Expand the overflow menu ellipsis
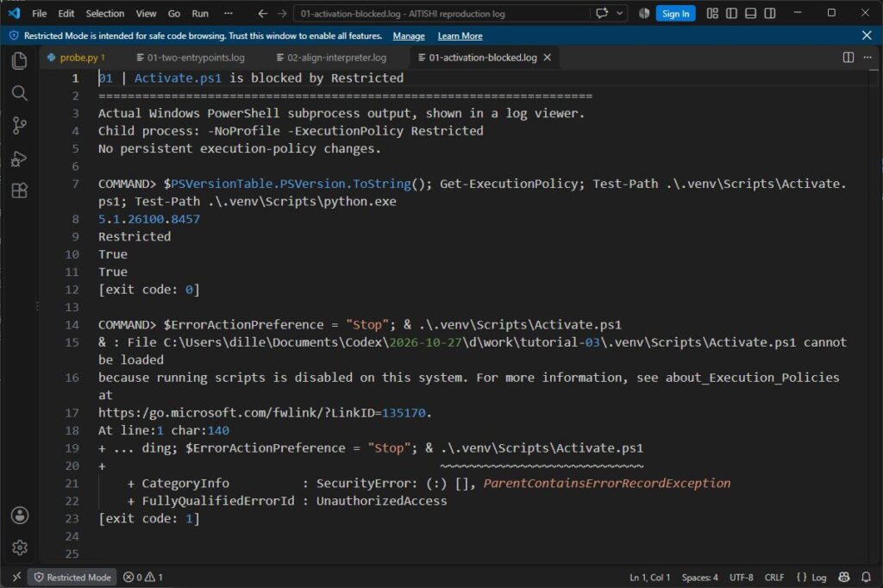 click(228, 14)
